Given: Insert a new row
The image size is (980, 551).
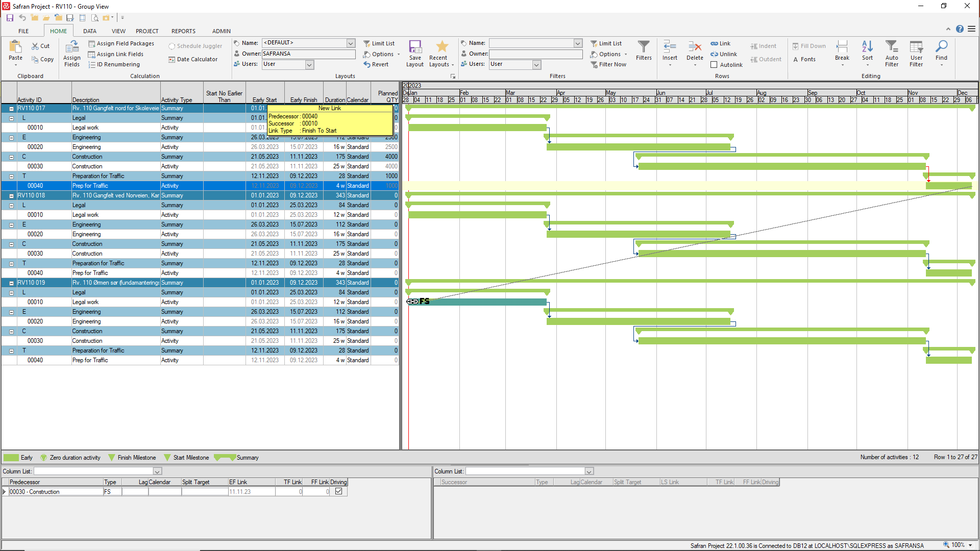Looking at the screenshot, I should [x=670, y=54].
